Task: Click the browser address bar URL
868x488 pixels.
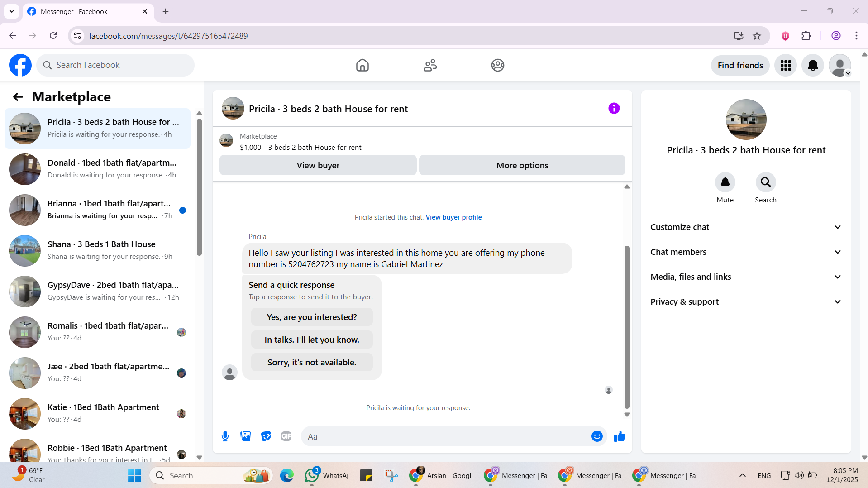Action: coord(168,36)
